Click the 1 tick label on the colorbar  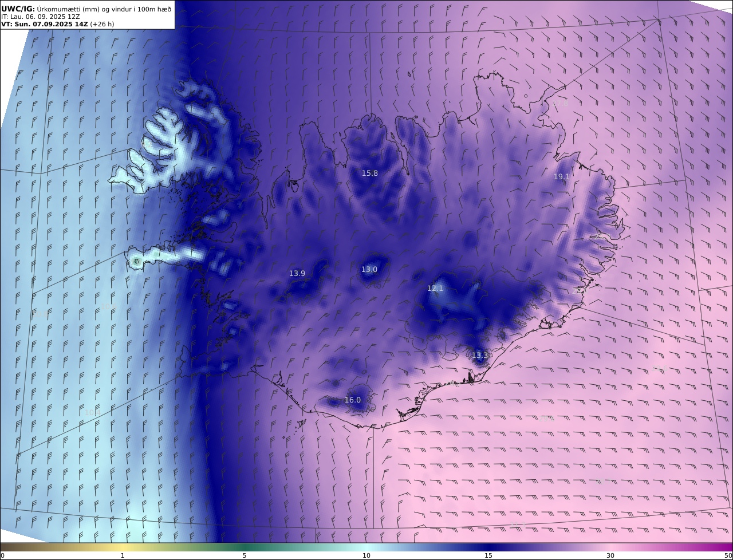pos(123,555)
